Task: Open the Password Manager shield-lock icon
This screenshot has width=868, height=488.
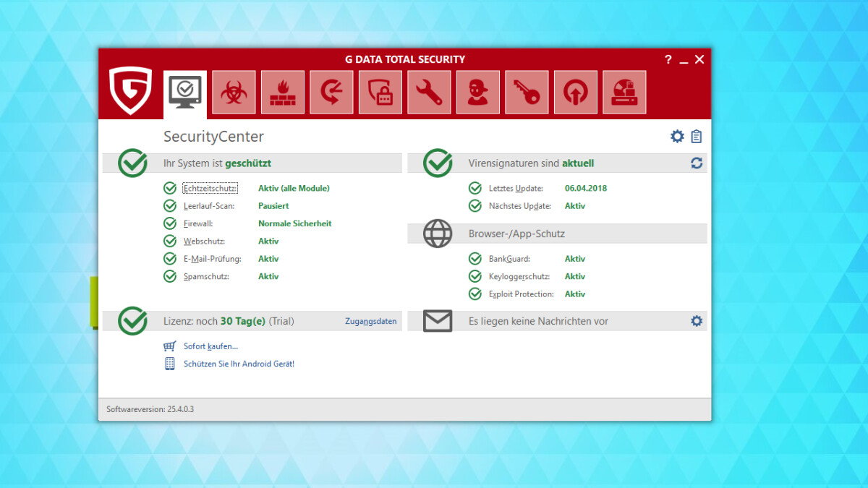Action: [380, 93]
